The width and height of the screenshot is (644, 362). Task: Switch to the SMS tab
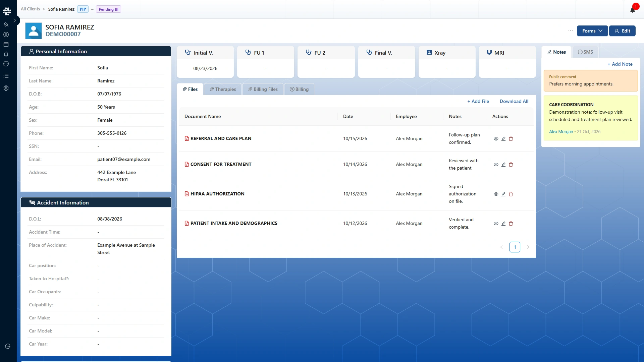pyautogui.click(x=585, y=52)
